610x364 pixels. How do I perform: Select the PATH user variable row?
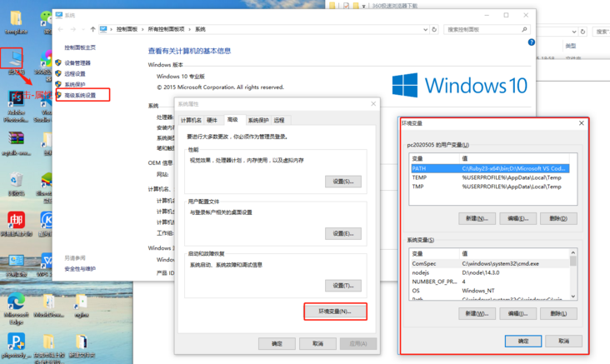490,168
